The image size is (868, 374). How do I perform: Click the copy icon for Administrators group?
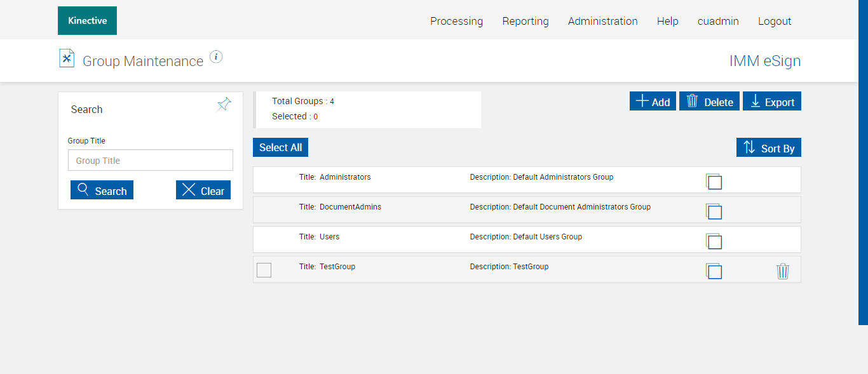pos(714,182)
